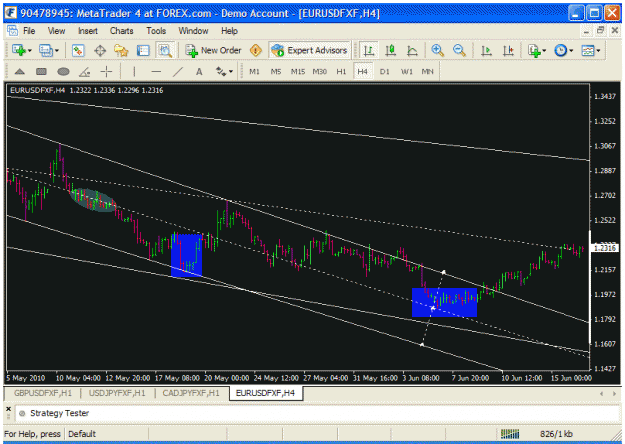Switch timeframe to W1
The width and height of the screenshot is (625, 444).
(407, 72)
